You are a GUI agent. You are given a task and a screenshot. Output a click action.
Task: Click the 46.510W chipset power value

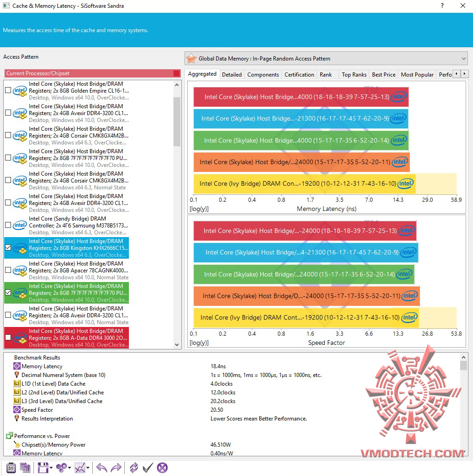coord(221,445)
